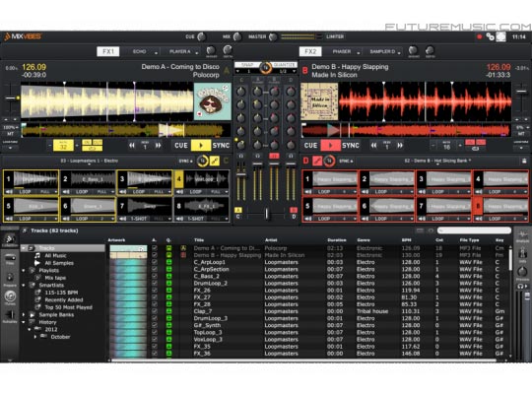Mute sampler C pad 7 speaker icon

click(x=123, y=219)
